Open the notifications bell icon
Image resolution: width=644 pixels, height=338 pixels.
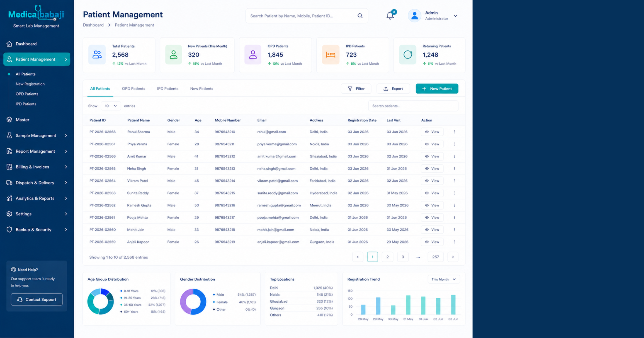pos(390,16)
